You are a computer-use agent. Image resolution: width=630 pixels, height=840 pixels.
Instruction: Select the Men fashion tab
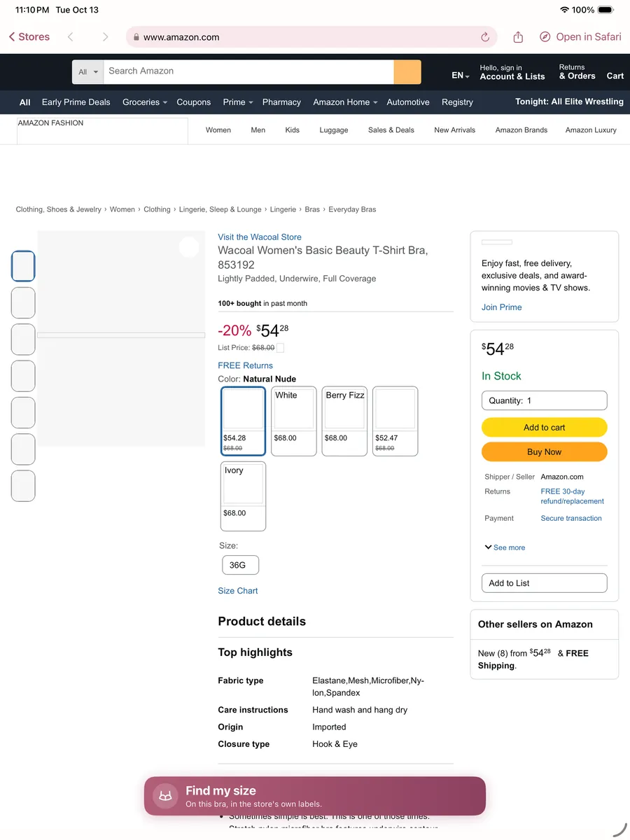[258, 130]
